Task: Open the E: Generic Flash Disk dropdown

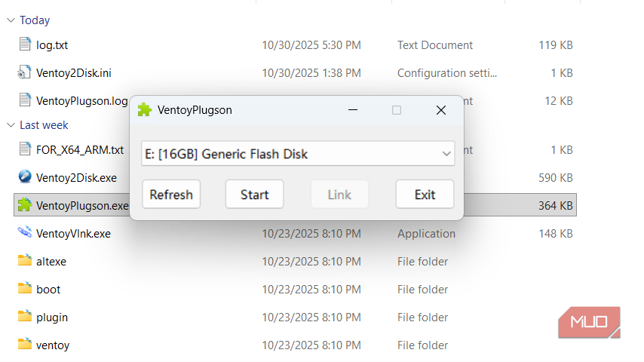Action: (x=298, y=154)
